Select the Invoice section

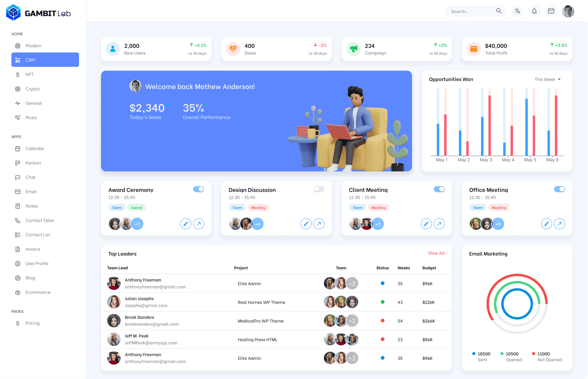coord(32,249)
